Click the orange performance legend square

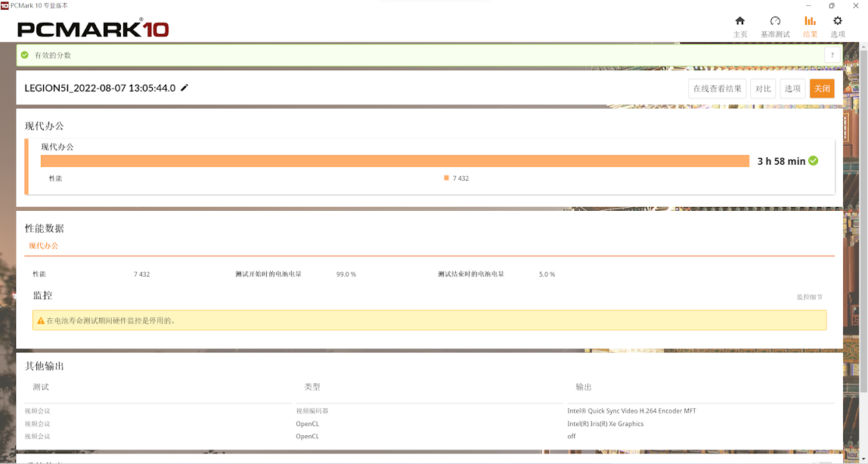coord(446,178)
